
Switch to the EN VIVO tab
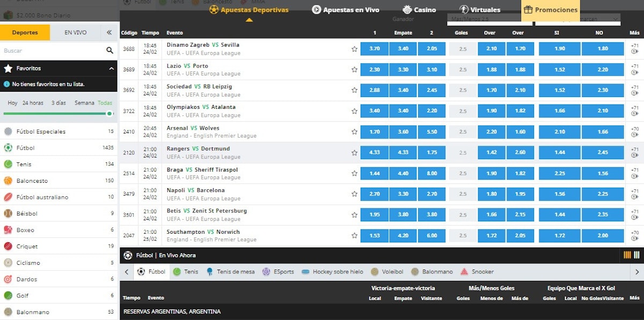(x=75, y=33)
